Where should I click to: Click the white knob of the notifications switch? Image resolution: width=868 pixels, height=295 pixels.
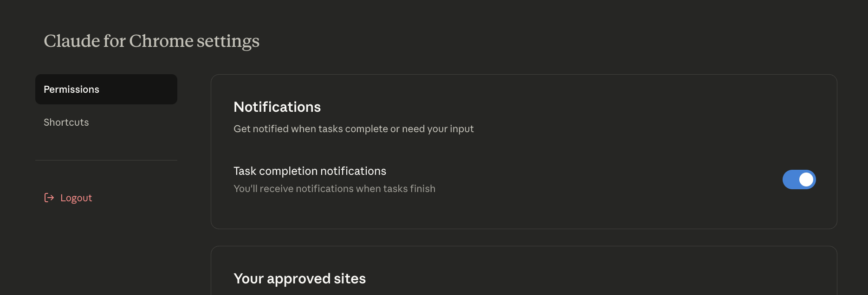pyautogui.click(x=806, y=180)
